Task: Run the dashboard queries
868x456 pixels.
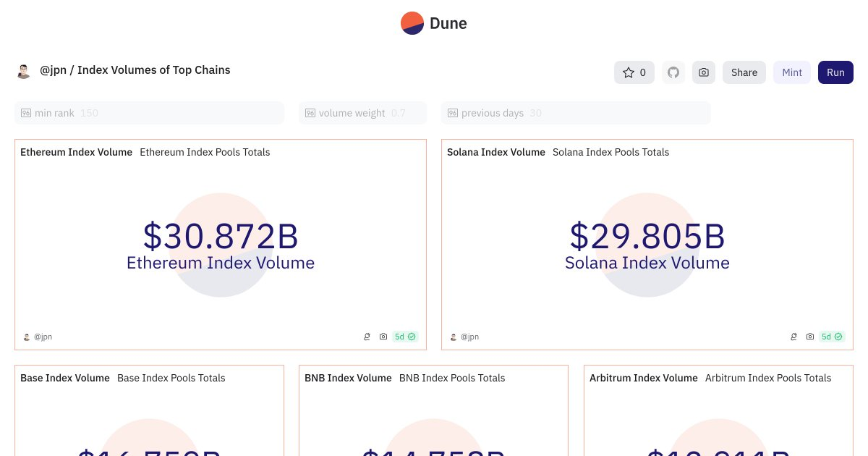Action: (x=835, y=72)
